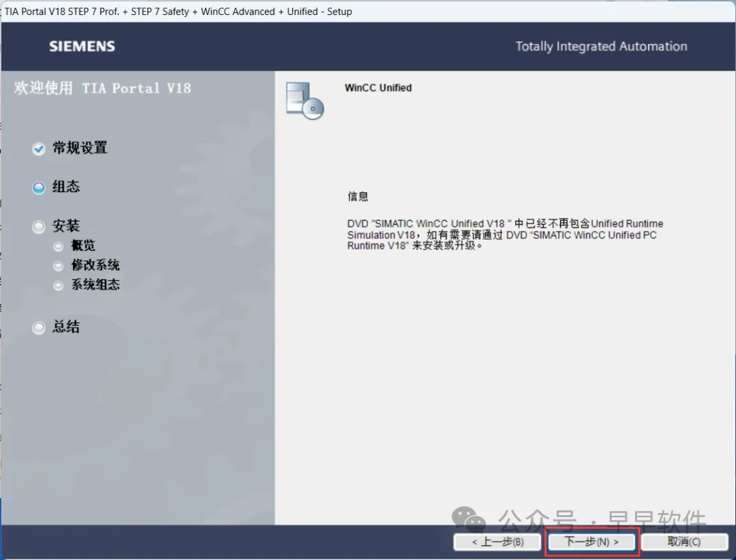Click the SIEMENS logo in header
Viewport: 736px width, 560px height.
[x=82, y=46]
